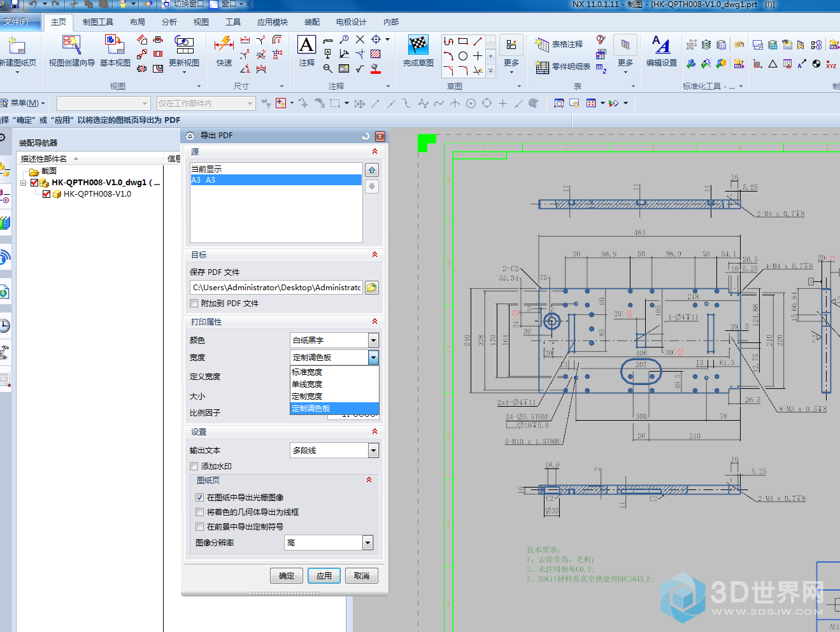Screen dimensions: 840x632
Task: Switch to the 分析 ribbon tab
Action: (169, 22)
